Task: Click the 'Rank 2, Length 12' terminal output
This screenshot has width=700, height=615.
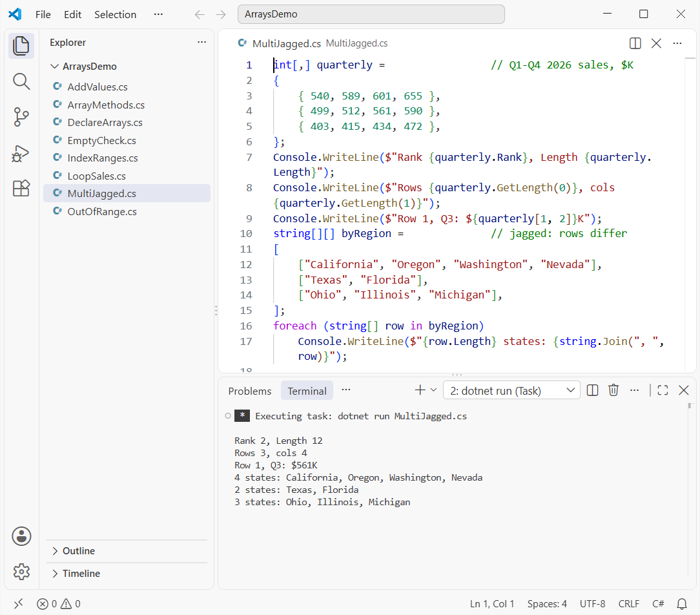Action: 278,441
